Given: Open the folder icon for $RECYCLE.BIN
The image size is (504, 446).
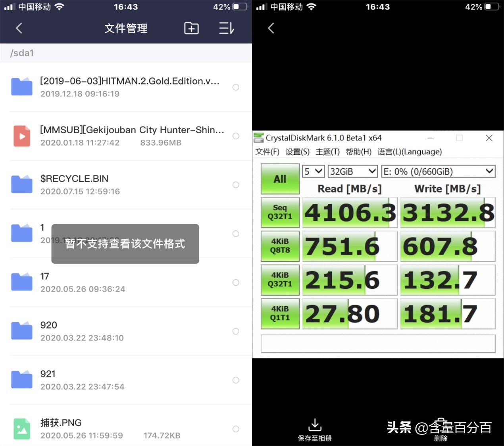Looking at the screenshot, I should click(21, 184).
